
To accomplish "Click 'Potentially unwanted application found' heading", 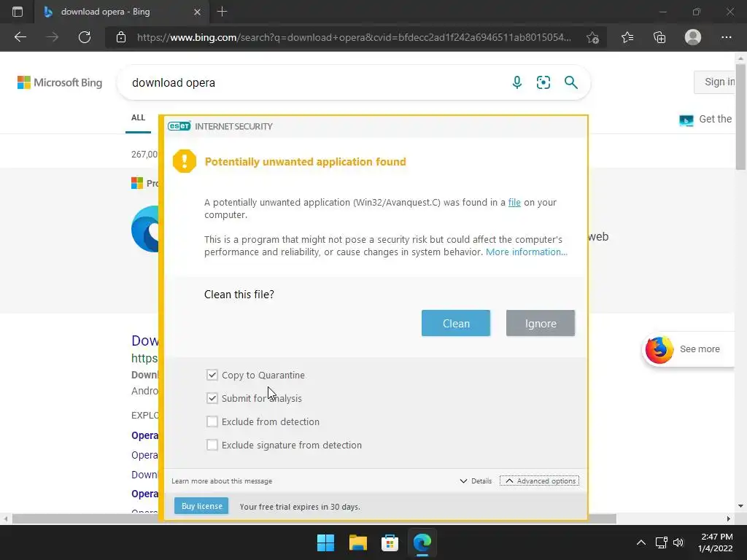I will 306,162.
